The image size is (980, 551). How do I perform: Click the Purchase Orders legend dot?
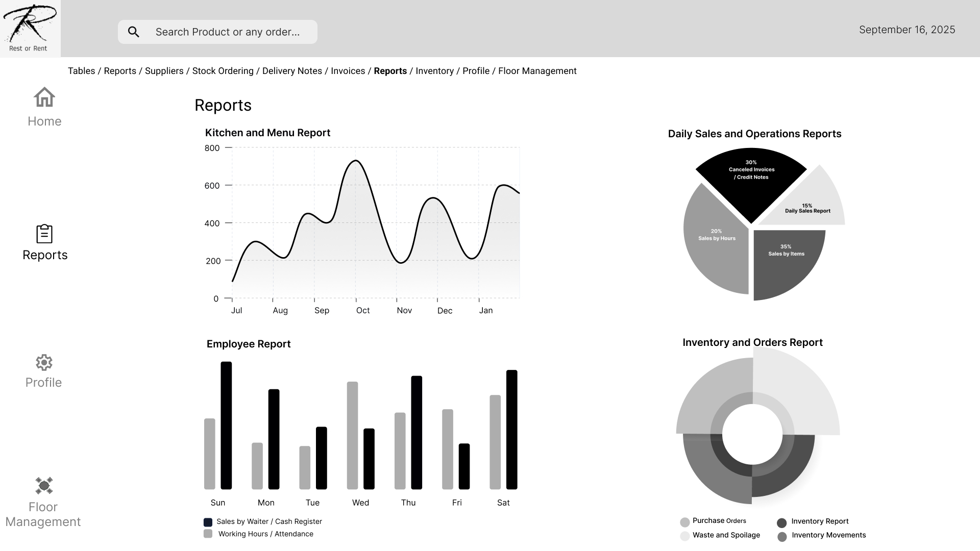[x=685, y=522]
